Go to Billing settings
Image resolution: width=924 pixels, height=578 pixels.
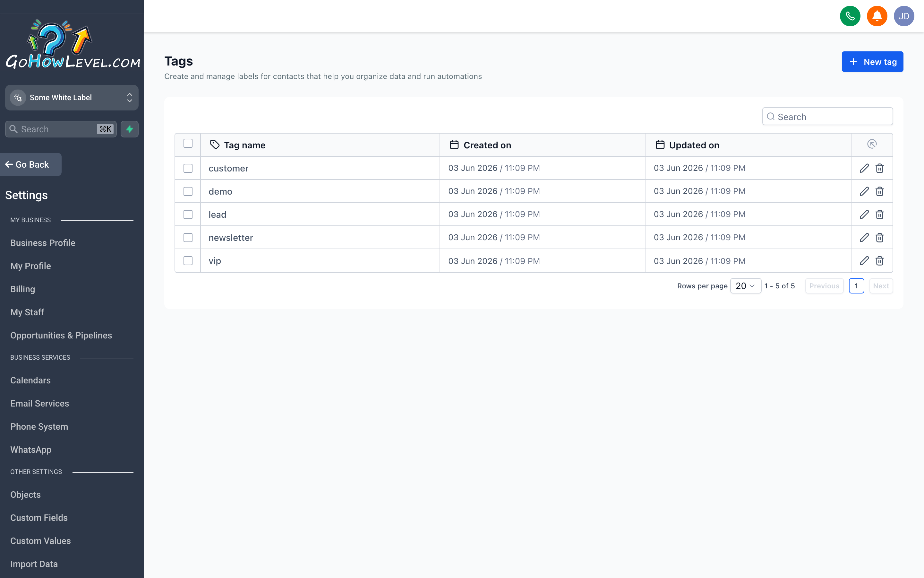[22, 289]
